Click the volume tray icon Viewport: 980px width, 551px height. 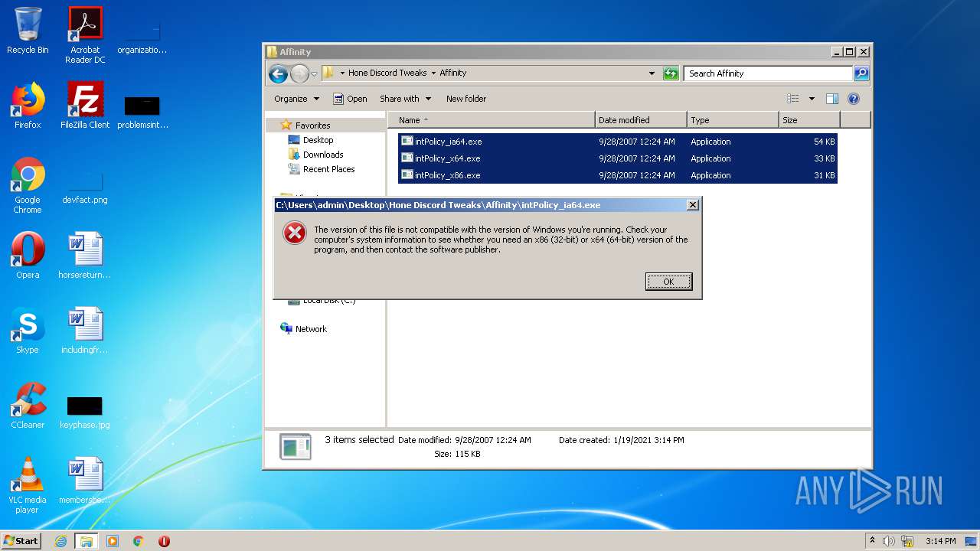click(x=889, y=541)
